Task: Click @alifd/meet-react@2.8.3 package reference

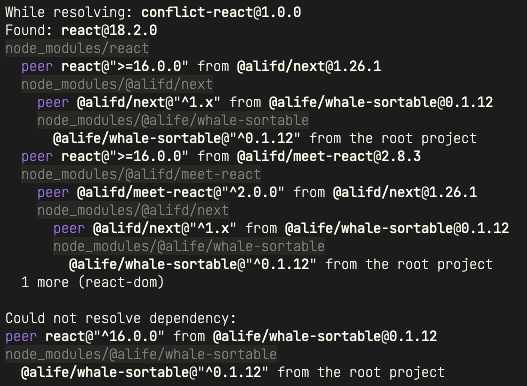Action: point(329,156)
